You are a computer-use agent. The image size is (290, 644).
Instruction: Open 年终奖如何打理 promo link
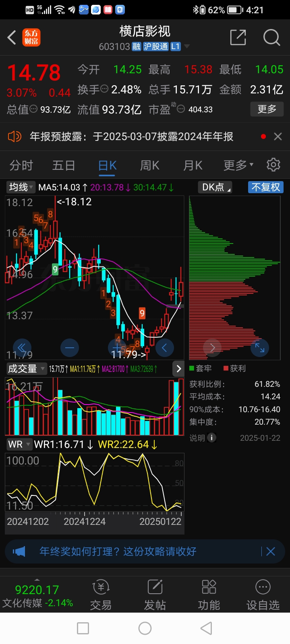[118, 551]
